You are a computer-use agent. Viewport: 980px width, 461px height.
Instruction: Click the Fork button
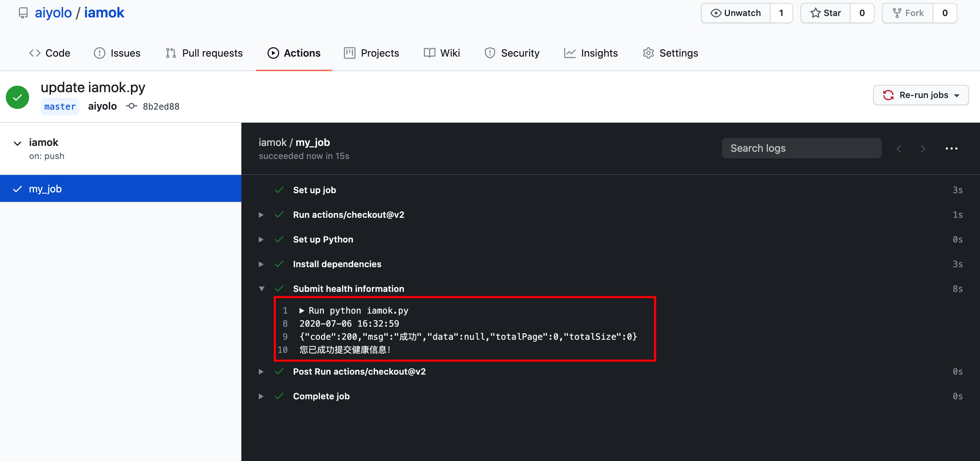pos(908,13)
